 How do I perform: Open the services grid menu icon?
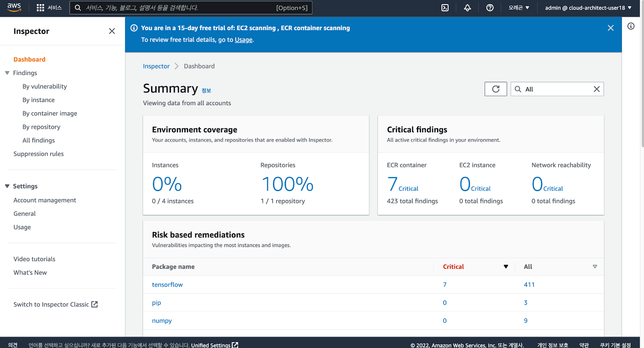click(40, 8)
